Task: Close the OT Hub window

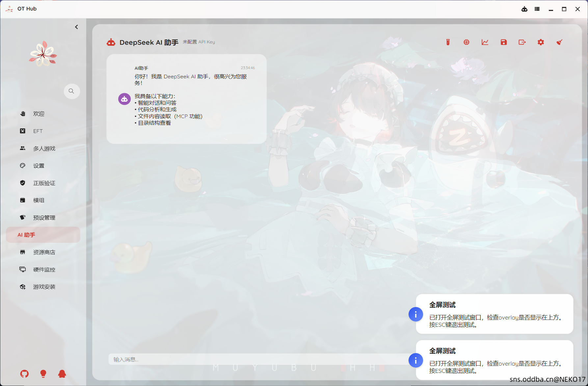Action: click(577, 9)
